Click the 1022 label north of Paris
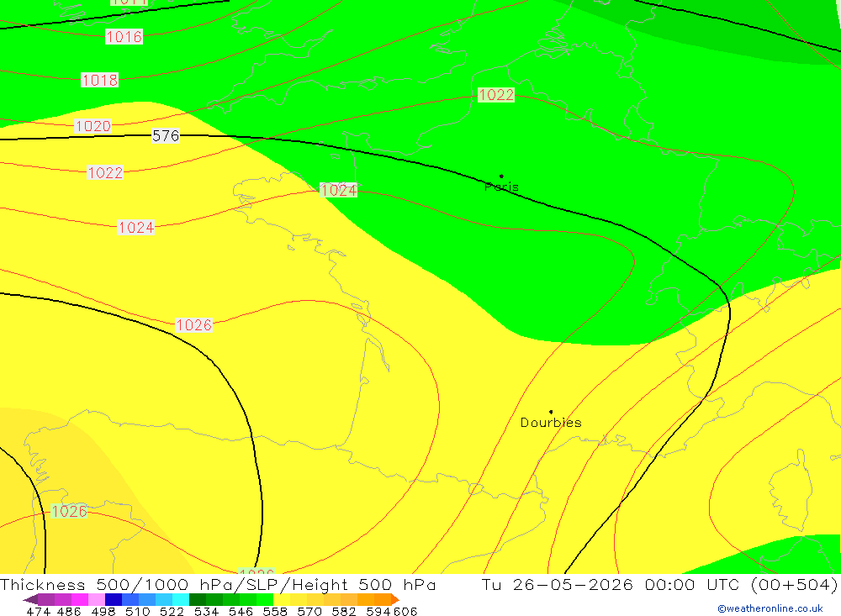 coord(496,95)
